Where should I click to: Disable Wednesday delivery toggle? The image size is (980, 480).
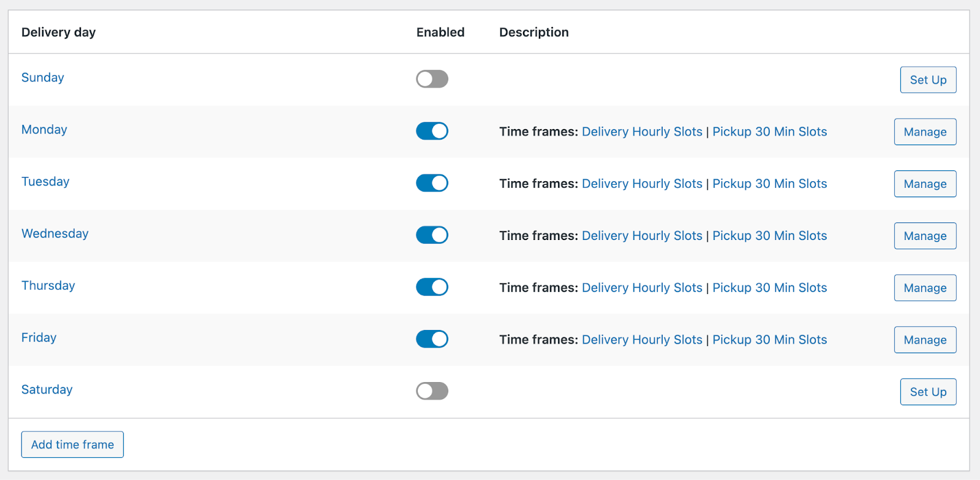pos(432,235)
